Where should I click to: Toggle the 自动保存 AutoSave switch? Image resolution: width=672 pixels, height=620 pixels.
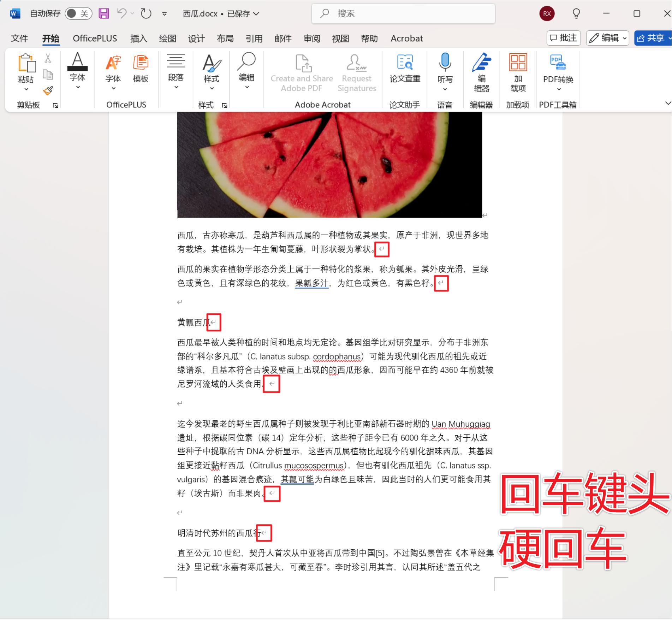tap(78, 13)
